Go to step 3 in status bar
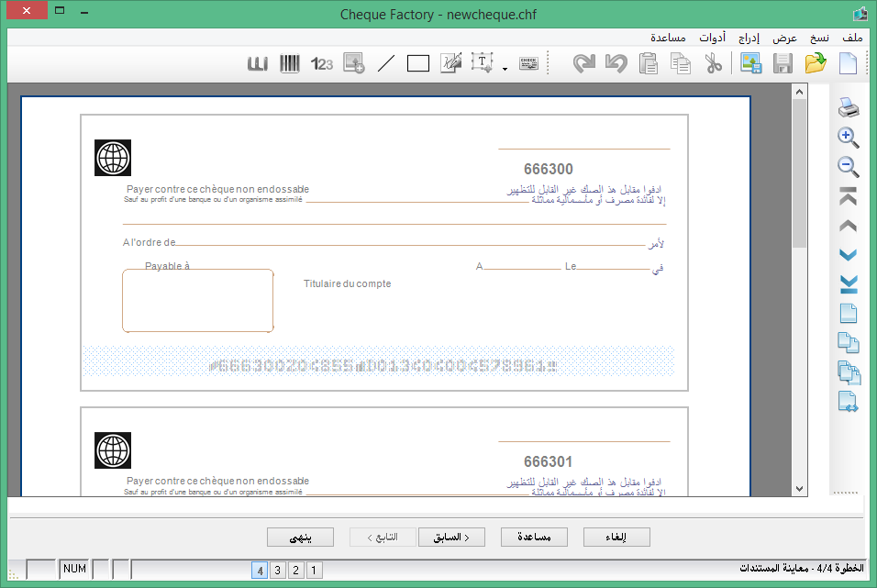This screenshot has width=877, height=588. coord(277,570)
